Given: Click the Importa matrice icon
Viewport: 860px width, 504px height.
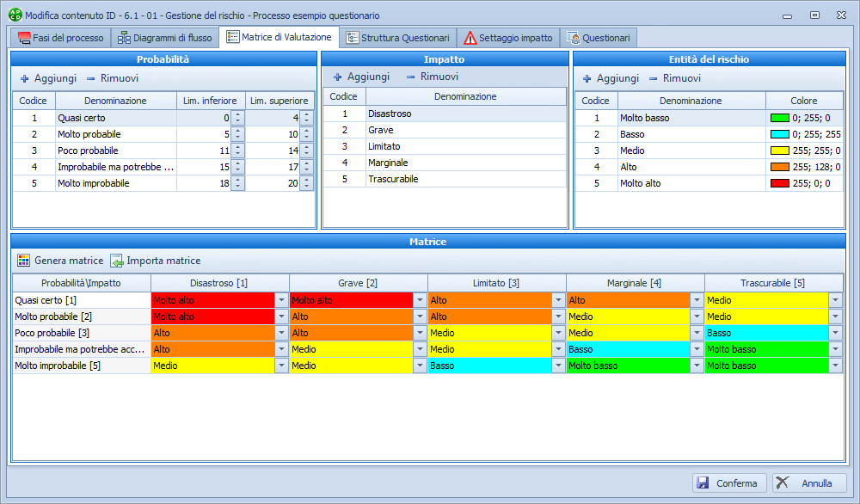Looking at the screenshot, I should pos(117,261).
